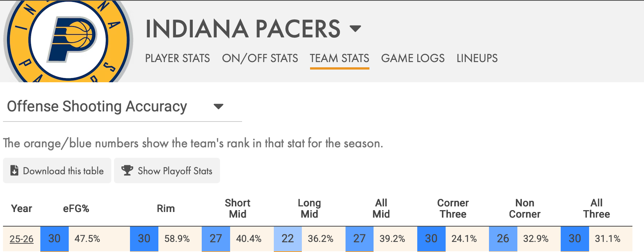This screenshot has width=644, height=252.
Task: Switch to the On/Off Stats tab
Action: 260,58
